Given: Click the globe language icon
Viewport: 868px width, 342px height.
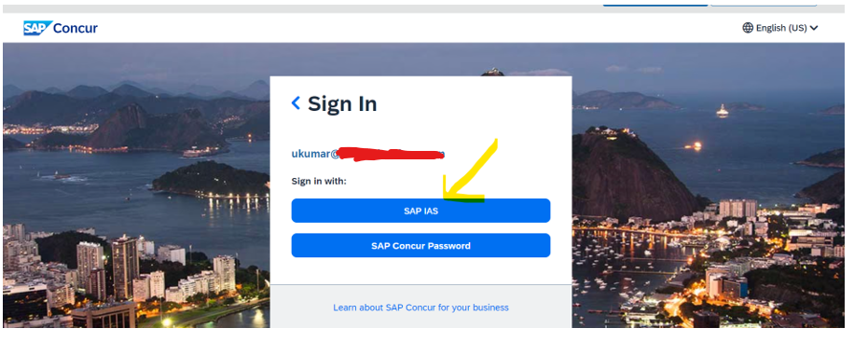Looking at the screenshot, I should pos(748,28).
